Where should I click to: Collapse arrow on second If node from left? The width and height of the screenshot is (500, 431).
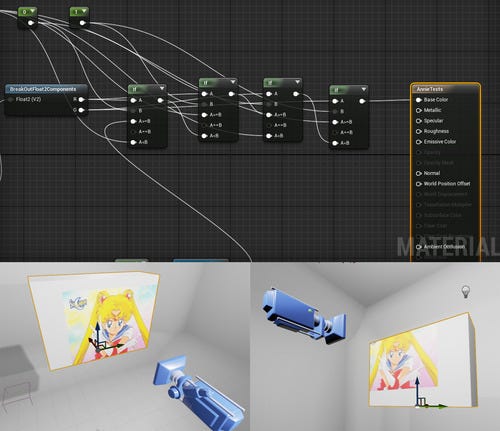pos(233,82)
